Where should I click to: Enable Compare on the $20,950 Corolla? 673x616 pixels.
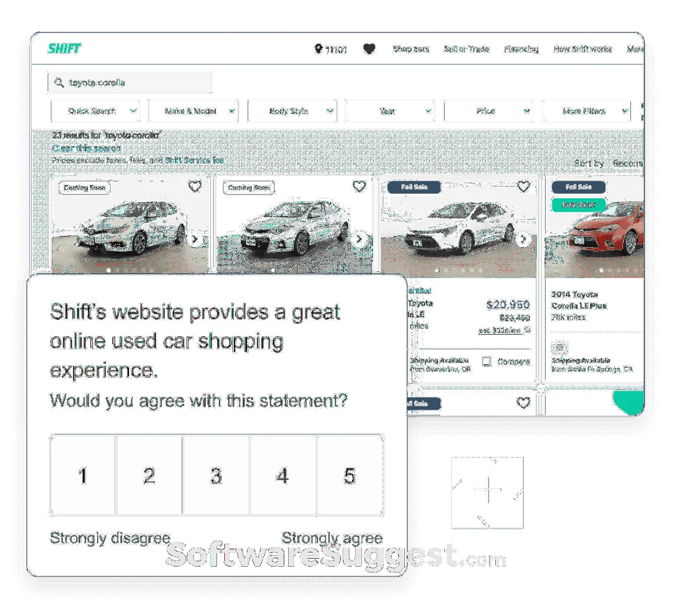pos(487,362)
